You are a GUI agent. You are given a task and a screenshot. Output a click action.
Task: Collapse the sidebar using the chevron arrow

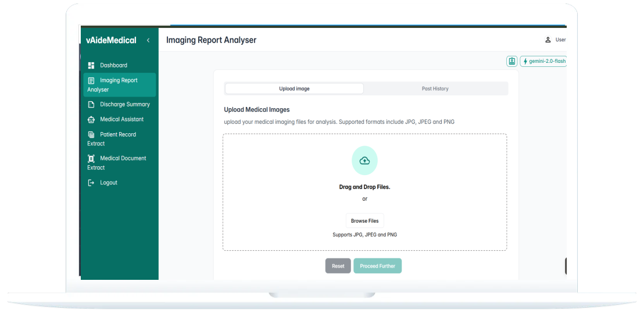(148, 40)
